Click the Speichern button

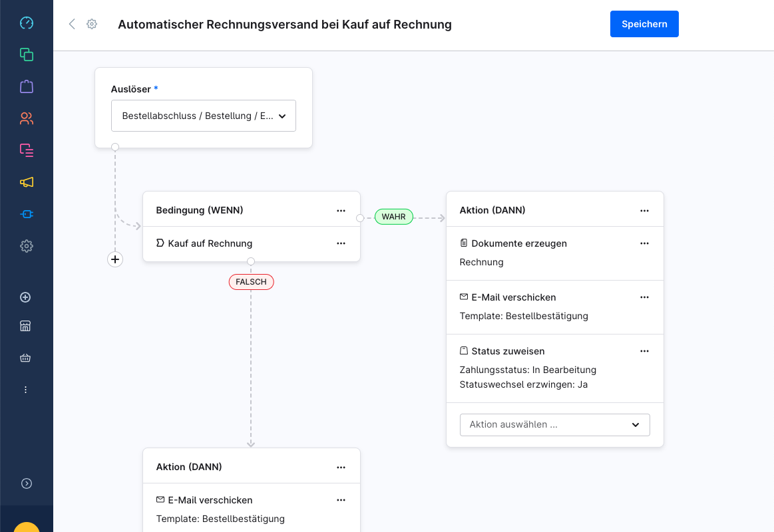[644, 24]
